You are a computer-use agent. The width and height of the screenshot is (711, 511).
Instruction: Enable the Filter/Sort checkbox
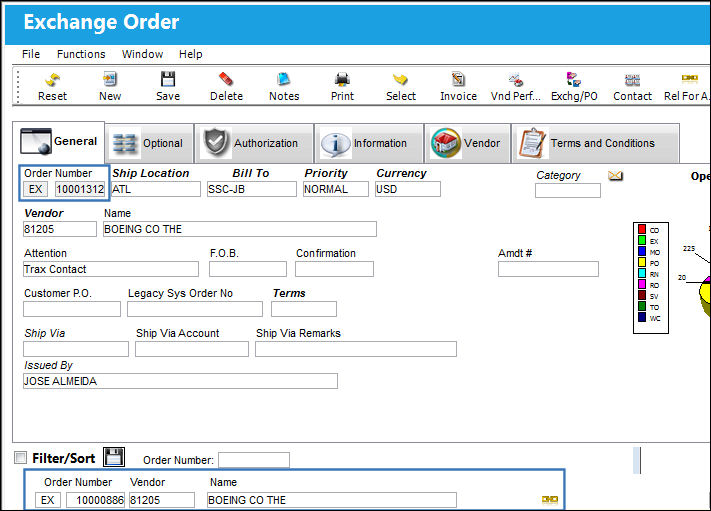click(x=20, y=457)
